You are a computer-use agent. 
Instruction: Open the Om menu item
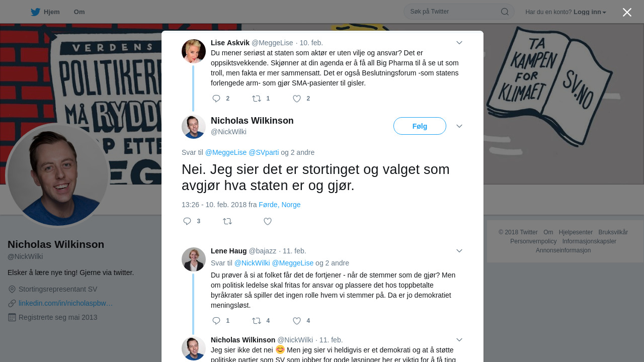coord(79,12)
